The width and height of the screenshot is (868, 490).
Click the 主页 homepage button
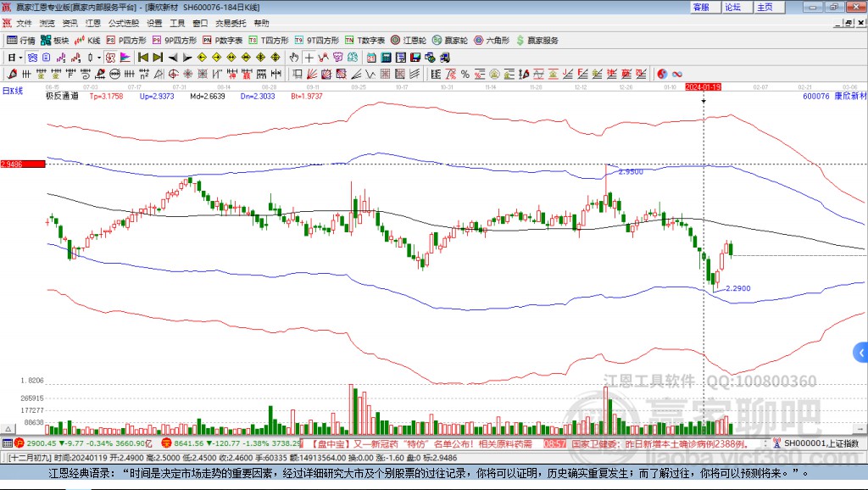pyautogui.click(x=768, y=7)
